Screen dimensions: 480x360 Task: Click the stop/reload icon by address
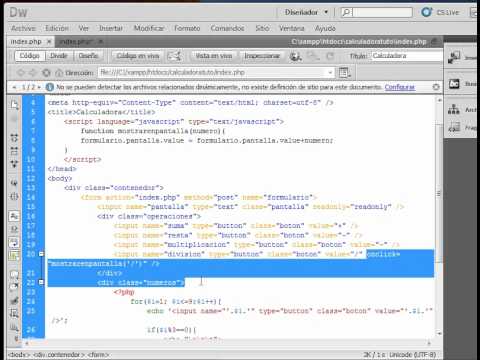[x=46, y=72]
